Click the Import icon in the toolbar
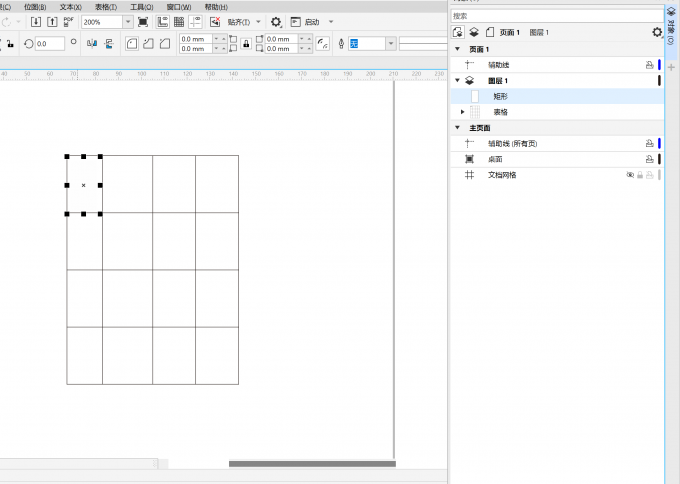 36,22
